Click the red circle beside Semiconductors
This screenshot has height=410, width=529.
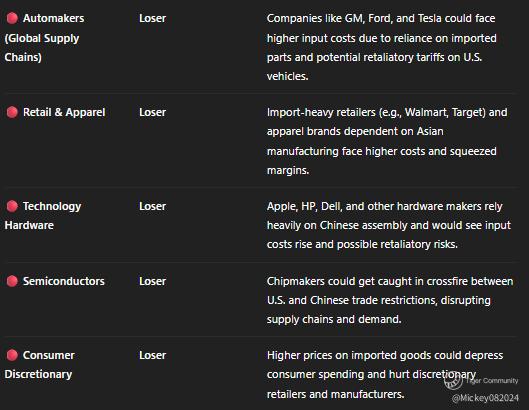[x=12, y=281]
